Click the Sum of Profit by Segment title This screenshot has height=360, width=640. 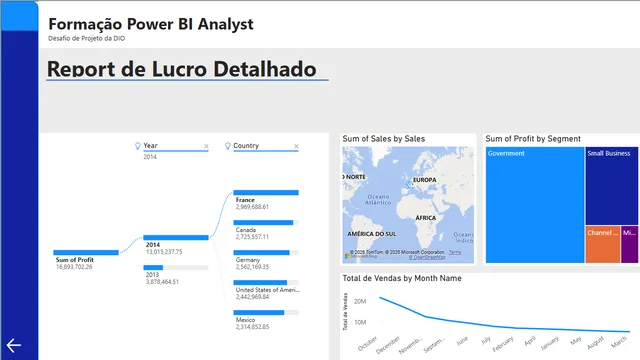pos(533,139)
